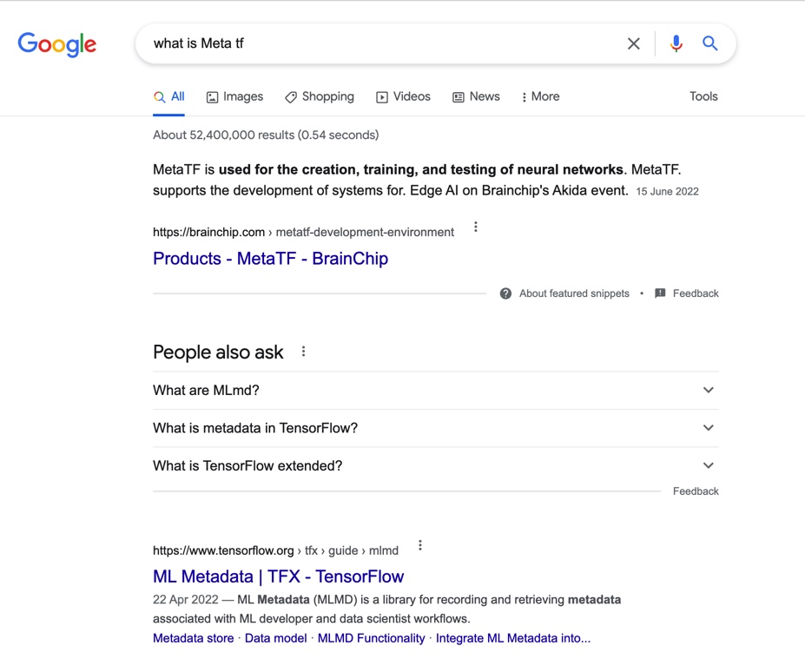Viewport: 805px width, 672px height.
Task: Open three-dot menu beside brainchip.com result
Action: [x=476, y=227]
